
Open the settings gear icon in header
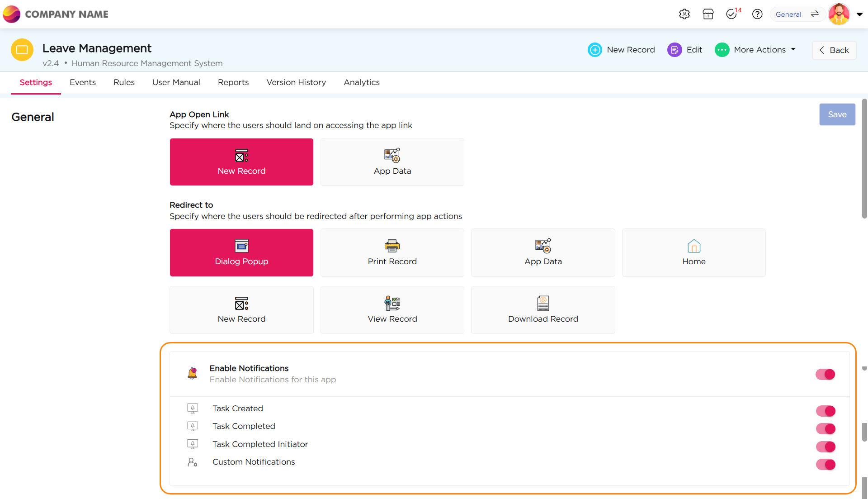[684, 14]
